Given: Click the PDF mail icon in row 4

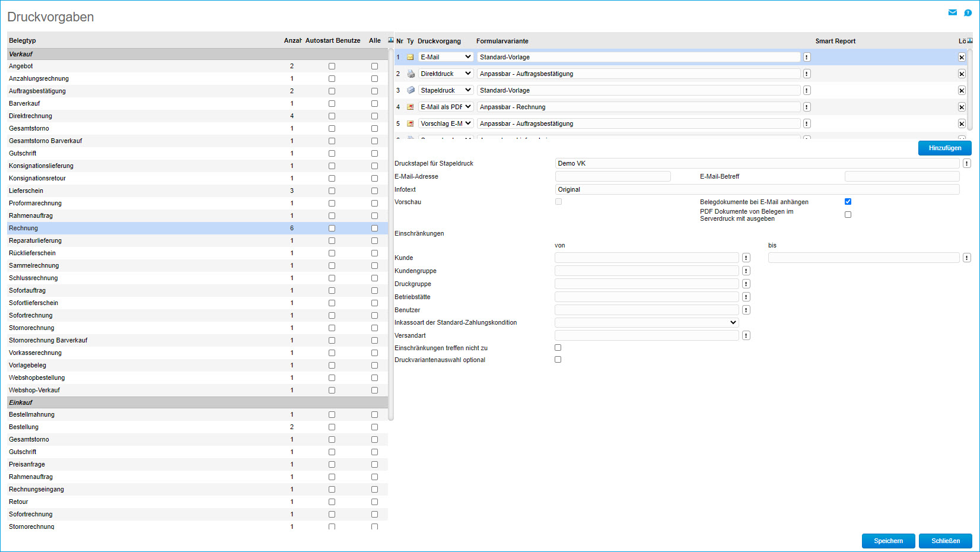Looking at the screenshot, I should click(x=410, y=107).
